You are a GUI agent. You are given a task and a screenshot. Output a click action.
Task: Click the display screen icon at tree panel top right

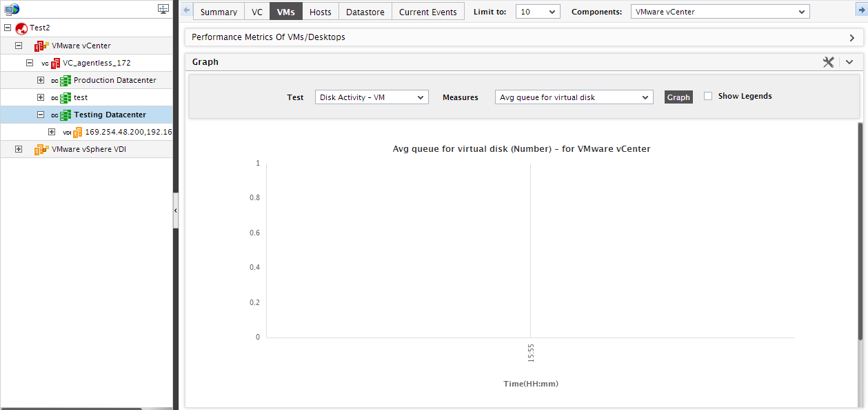163,9
